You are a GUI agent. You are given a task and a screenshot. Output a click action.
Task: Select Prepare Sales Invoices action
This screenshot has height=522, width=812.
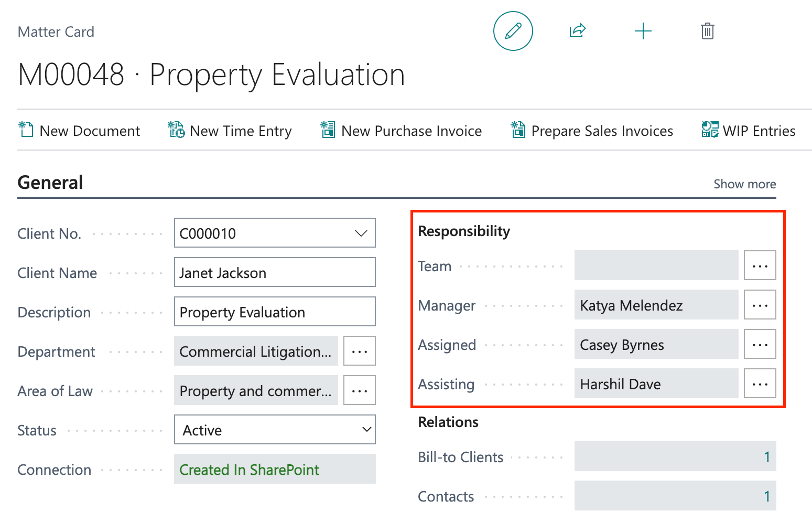pos(602,131)
